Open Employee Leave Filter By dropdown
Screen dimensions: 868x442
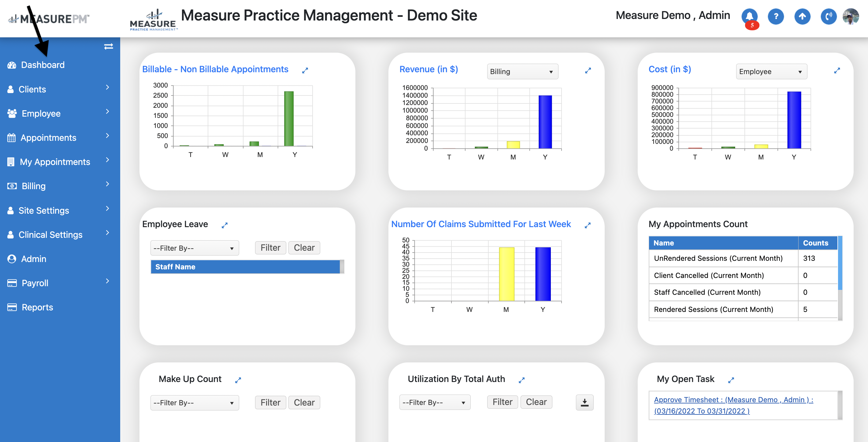195,248
